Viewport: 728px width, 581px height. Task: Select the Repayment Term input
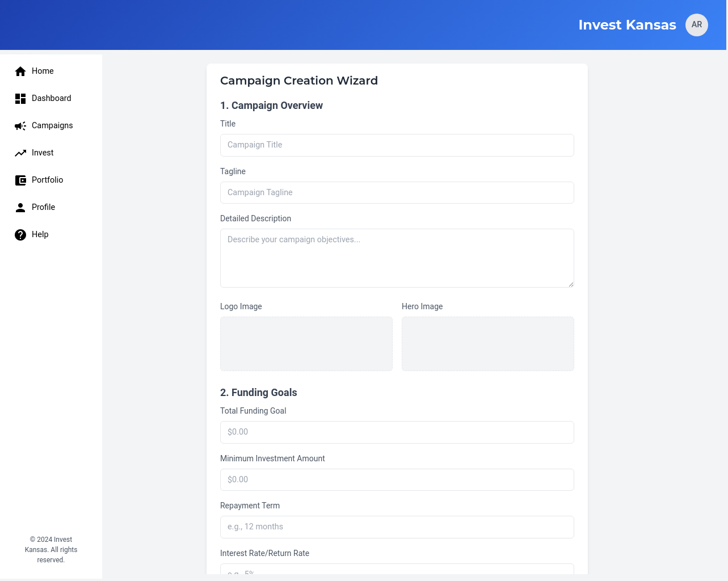pos(397,527)
